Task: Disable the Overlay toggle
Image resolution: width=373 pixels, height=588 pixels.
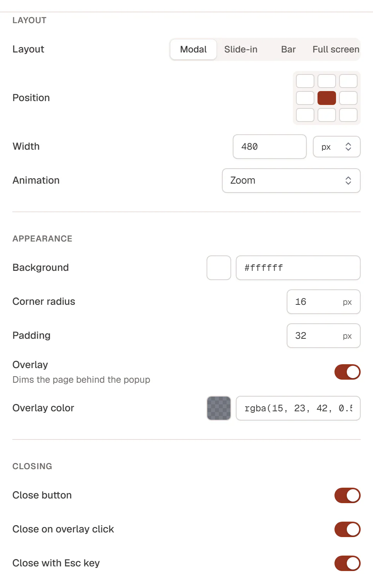Action: pyautogui.click(x=348, y=372)
